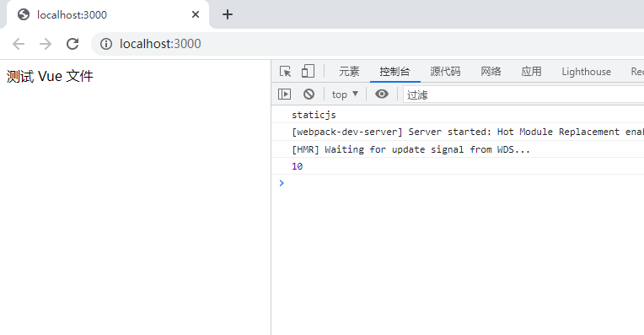View site information icon in address bar
This screenshot has height=335, width=644.
click(106, 44)
